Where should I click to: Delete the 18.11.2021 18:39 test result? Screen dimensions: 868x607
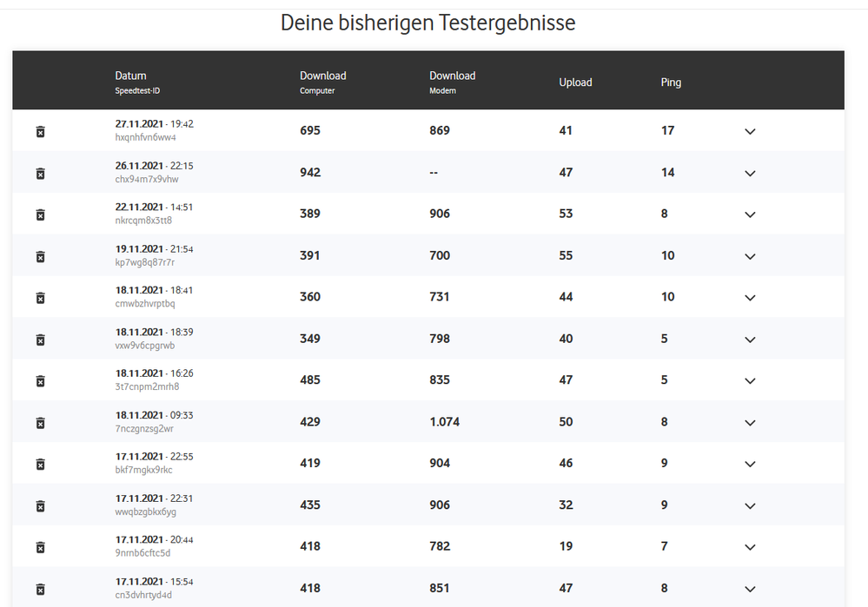(x=40, y=340)
